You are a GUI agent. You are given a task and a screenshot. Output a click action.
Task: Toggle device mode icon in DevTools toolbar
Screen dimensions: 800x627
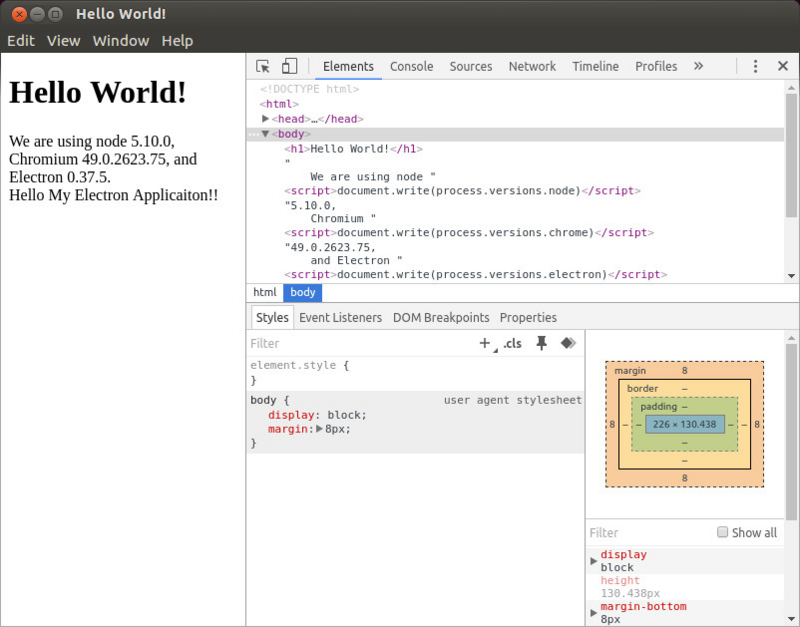pos(289,66)
